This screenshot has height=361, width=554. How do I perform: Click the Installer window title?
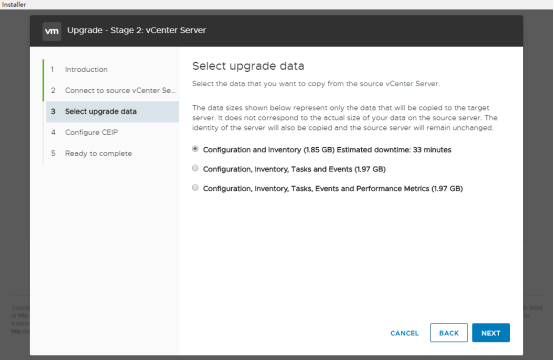point(13,5)
